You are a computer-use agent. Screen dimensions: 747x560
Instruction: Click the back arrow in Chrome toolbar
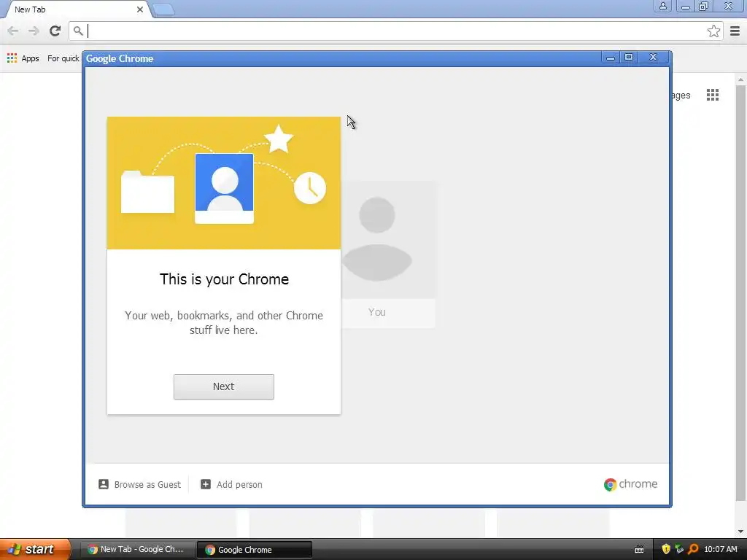pyautogui.click(x=13, y=31)
